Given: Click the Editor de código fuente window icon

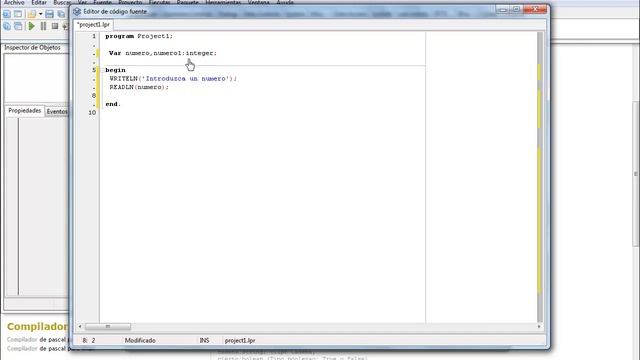Looking at the screenshot, I should (x=77, y=11).
